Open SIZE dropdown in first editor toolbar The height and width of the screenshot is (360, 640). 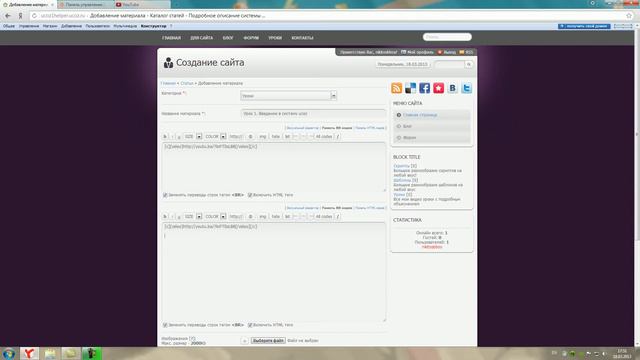click(193, 136)
